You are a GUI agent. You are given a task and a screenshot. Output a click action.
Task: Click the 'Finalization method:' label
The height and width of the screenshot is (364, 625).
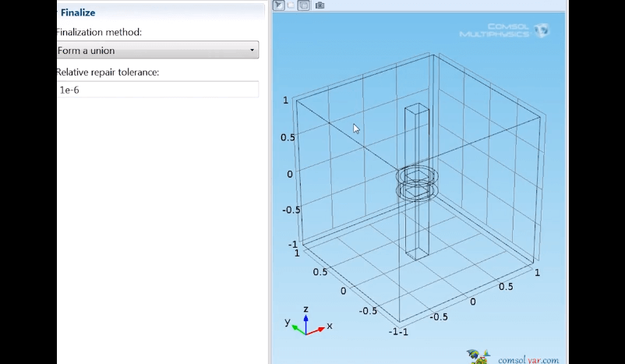98,32
